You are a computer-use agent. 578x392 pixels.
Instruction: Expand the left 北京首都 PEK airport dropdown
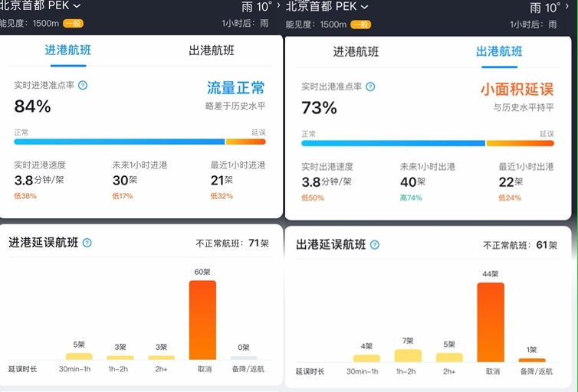(x=77, y=6)
